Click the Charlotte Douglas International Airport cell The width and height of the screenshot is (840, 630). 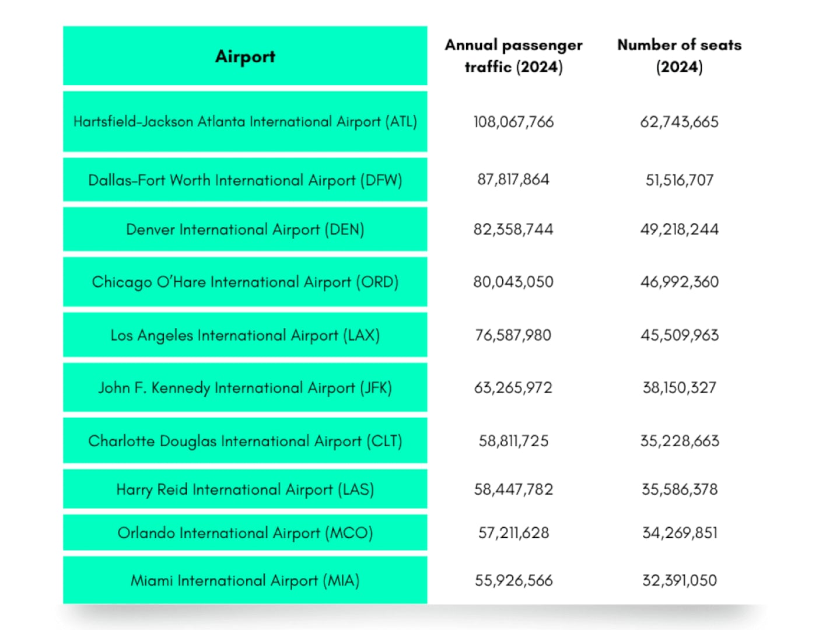tap(245, 440)
